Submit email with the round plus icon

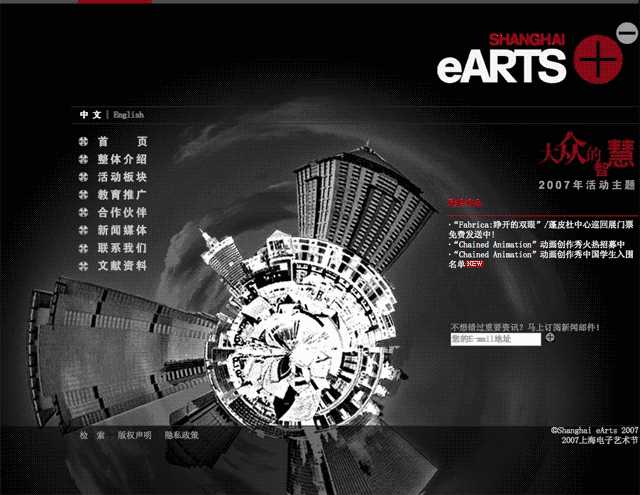coord(550,337)
